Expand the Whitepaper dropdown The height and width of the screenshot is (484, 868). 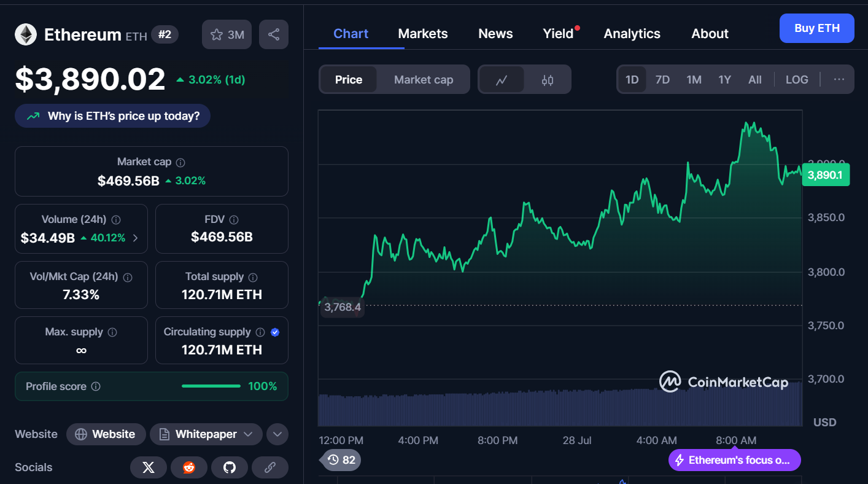pos(248,434)
